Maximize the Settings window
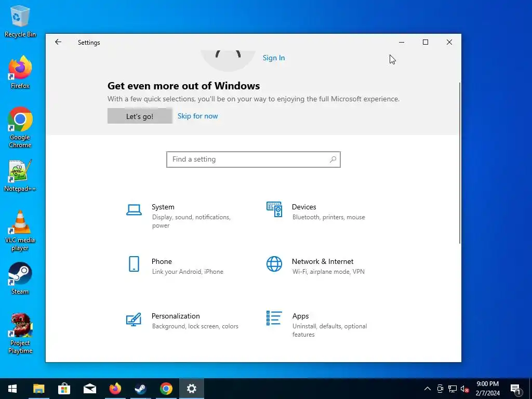This screenshot has height=399, width=532. (x=425, y=42)
